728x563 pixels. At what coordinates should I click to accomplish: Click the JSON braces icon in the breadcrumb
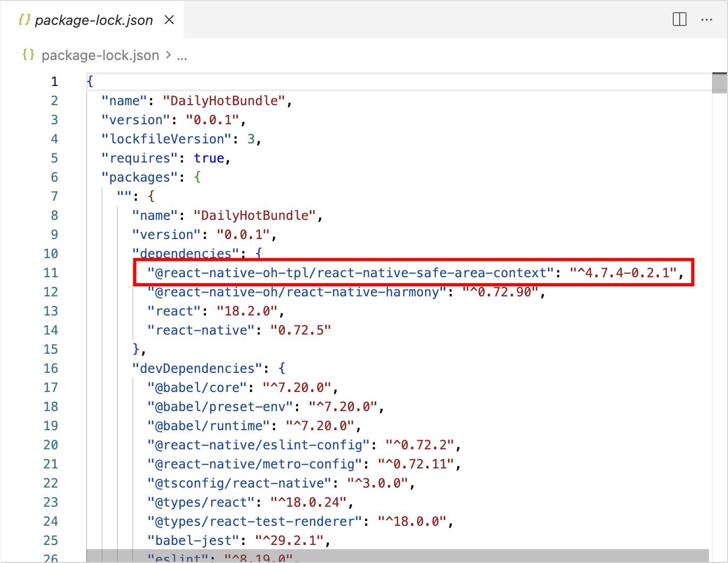28,55
